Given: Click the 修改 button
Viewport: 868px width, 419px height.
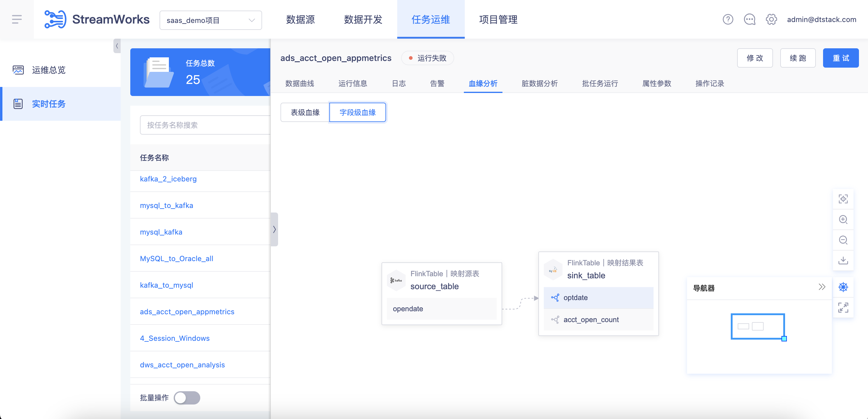Looking at the screenshot, I should click(755, 58).
